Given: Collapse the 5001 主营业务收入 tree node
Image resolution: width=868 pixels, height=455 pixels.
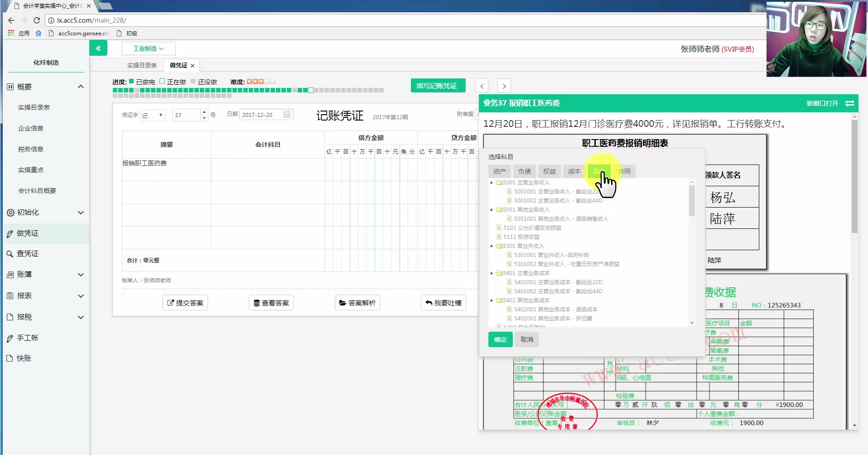Looking at the screenshot, I should click(x=492, y=182).
